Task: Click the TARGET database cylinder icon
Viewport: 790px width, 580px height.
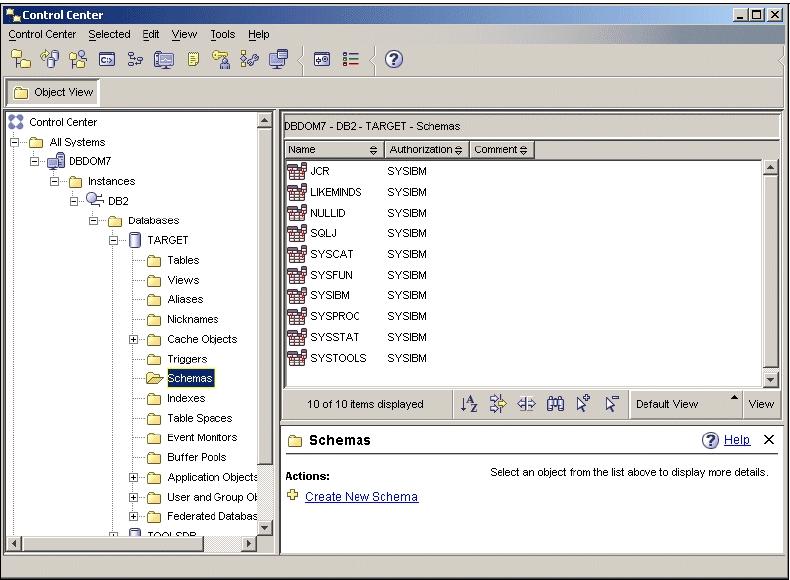Action: (135, 240)
